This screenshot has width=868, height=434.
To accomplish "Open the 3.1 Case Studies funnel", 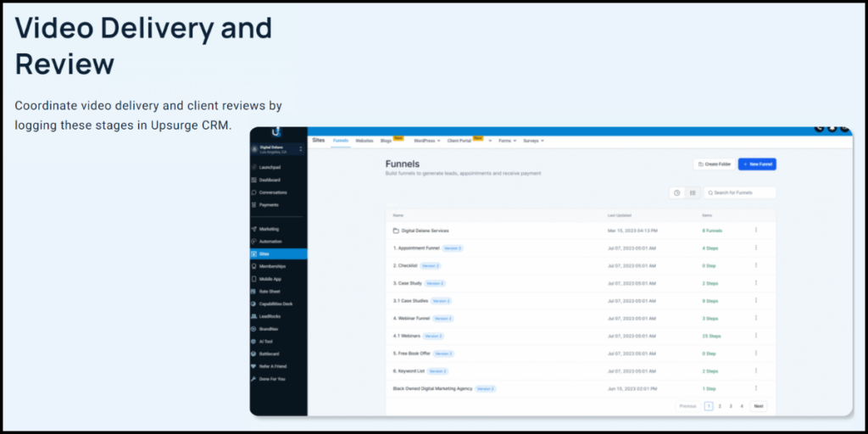I will [411, 301].
